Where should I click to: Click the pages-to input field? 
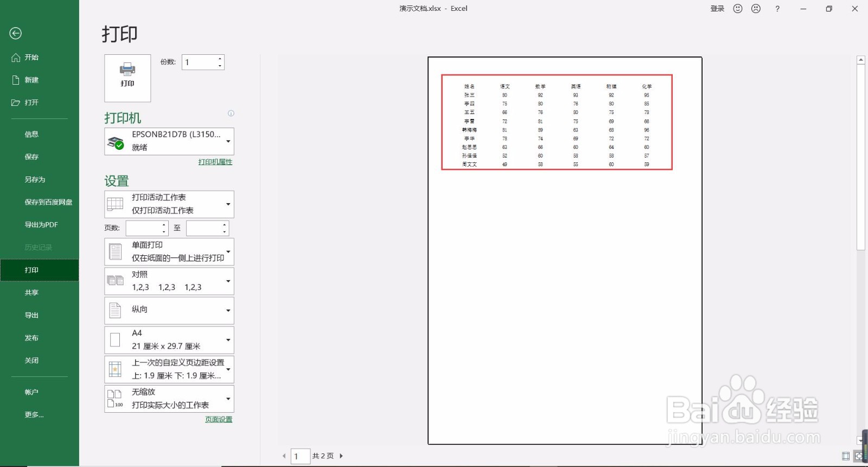(x=204, y=228)
